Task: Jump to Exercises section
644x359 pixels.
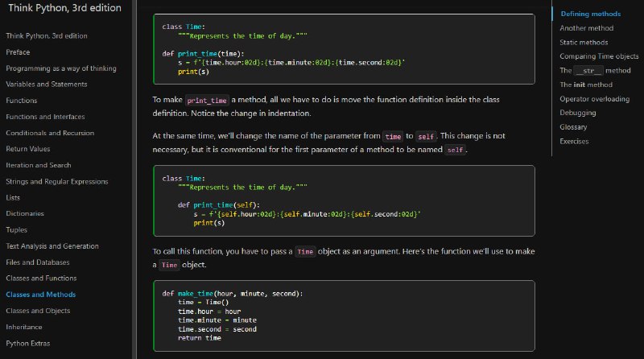Action: tap(574, 142)
